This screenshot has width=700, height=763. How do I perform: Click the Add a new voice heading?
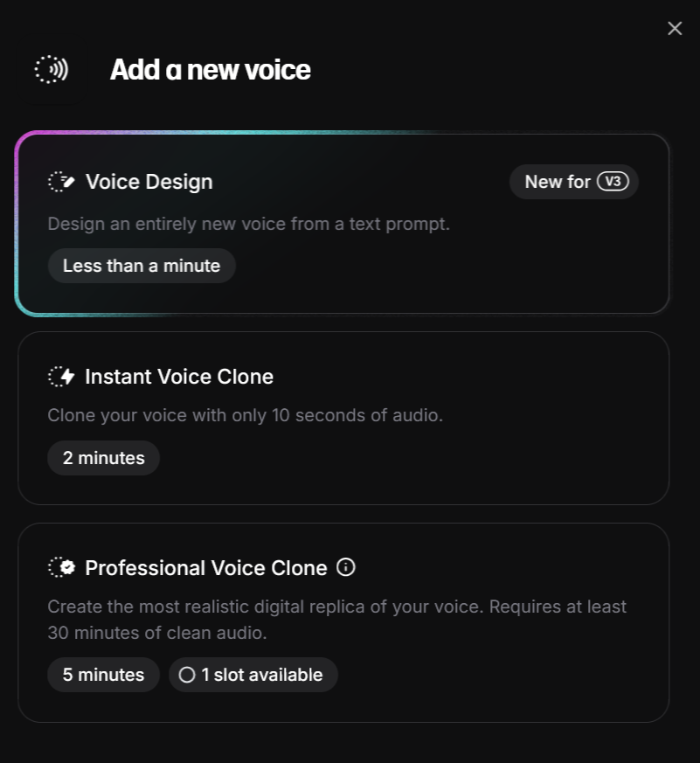coord(210,70)
